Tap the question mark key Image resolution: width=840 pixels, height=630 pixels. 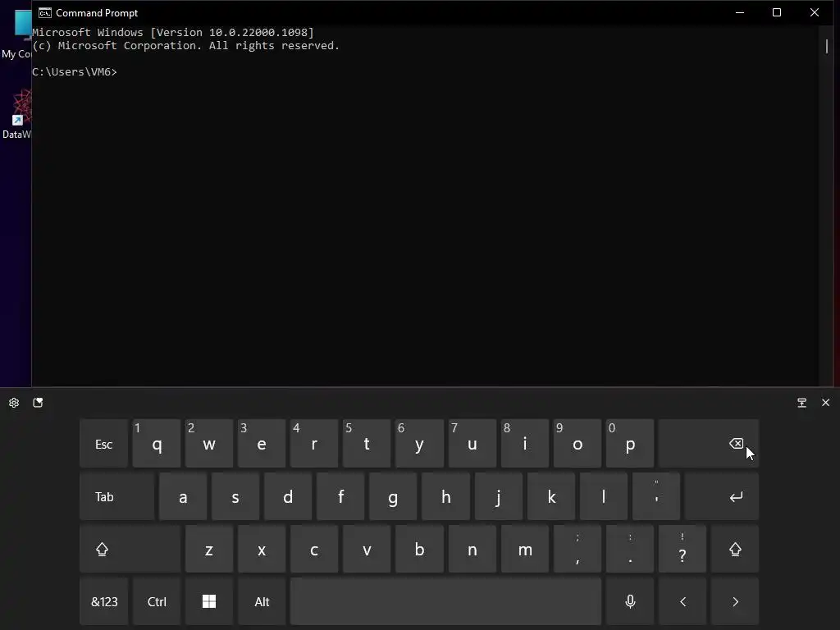tap(682, 549)
